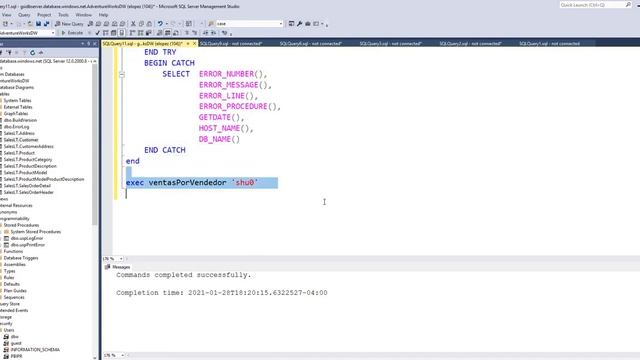Select System Stored Procedures folder
640x360 pixels.
pos(36,232)
